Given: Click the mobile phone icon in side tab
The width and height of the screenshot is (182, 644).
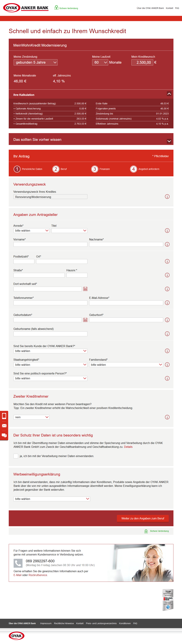Looking at the screenshot, I should (x=4, y=416).
